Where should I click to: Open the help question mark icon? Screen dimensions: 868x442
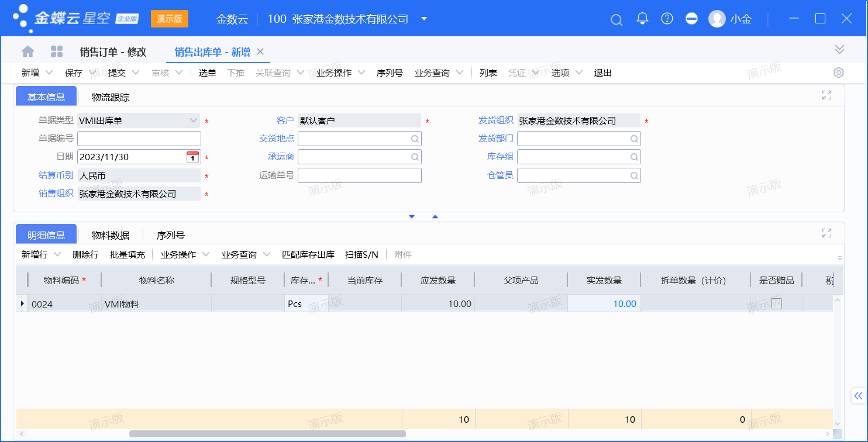[667, 18]
